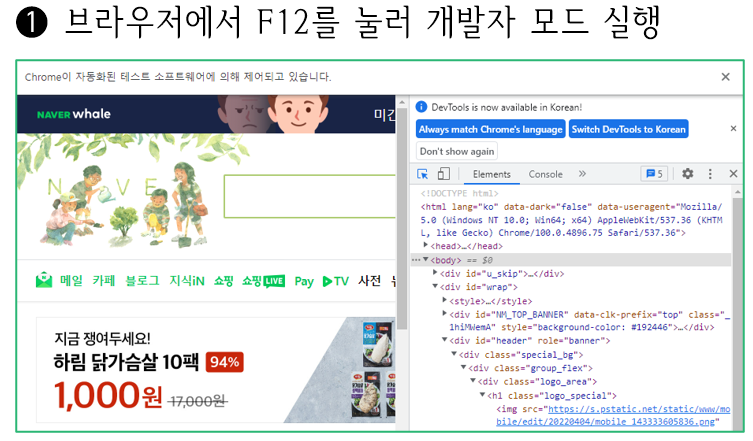Collapse the h1 logo_special node

483,395
